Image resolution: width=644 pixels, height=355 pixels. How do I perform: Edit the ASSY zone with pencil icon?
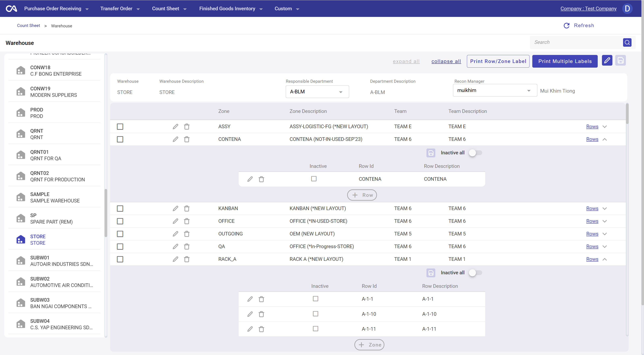click(175, 127)
